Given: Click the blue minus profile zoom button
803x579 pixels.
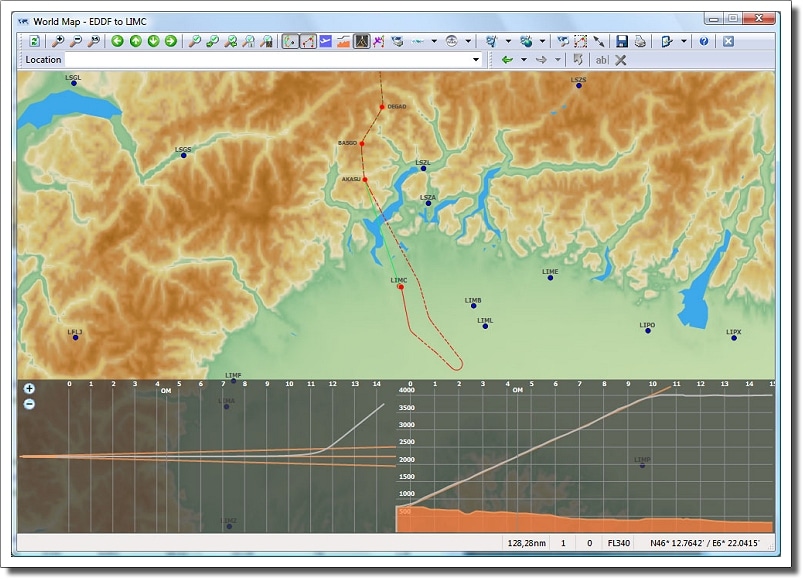Looking at the screenshot, I should point(29,403).
